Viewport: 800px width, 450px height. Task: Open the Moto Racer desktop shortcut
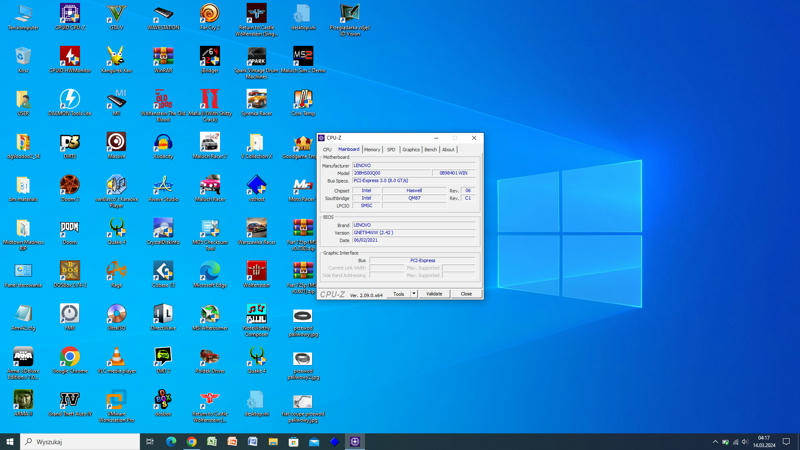point(303,188)
